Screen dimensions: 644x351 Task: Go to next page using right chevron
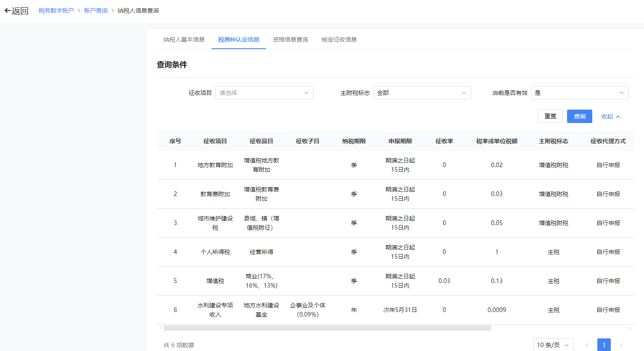pyautogui.click(x=620, y=345)
